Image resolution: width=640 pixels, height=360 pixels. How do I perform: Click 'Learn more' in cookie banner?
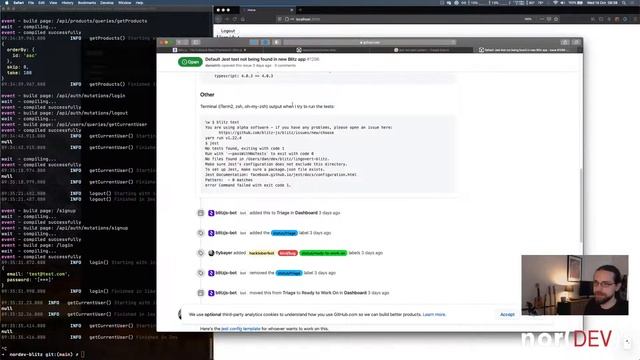pyautogui.click(x=434, y=315)
